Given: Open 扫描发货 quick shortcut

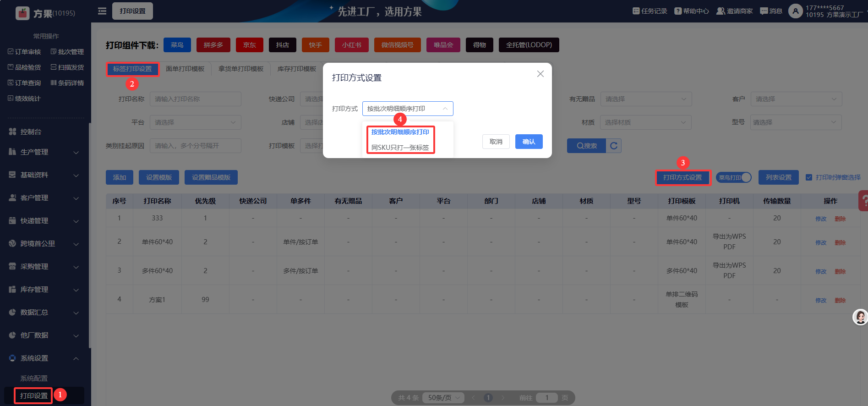Looking at the screenshot, I should pos(67,67).
